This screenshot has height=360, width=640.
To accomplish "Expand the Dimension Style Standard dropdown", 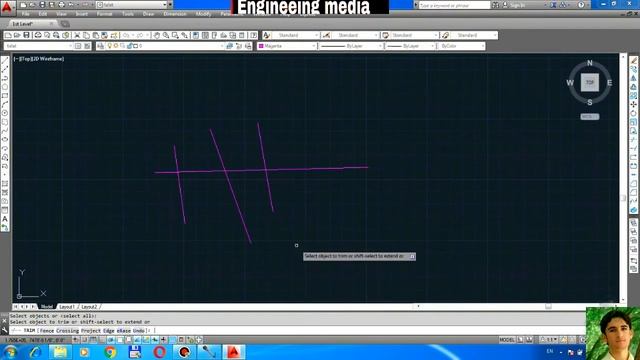I will [x=355, y=36].
